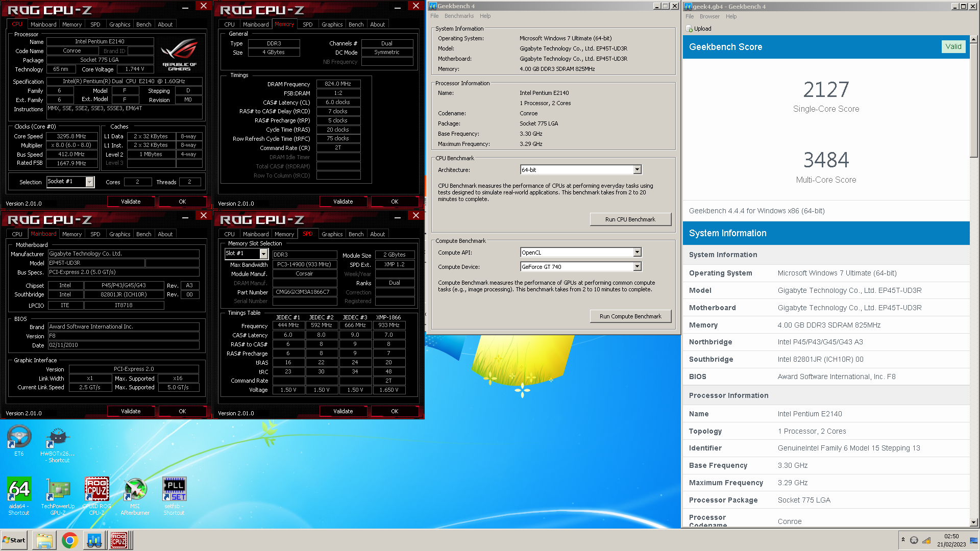Switch to Geekbench taskbar item
980x551 pixels.
94,540
